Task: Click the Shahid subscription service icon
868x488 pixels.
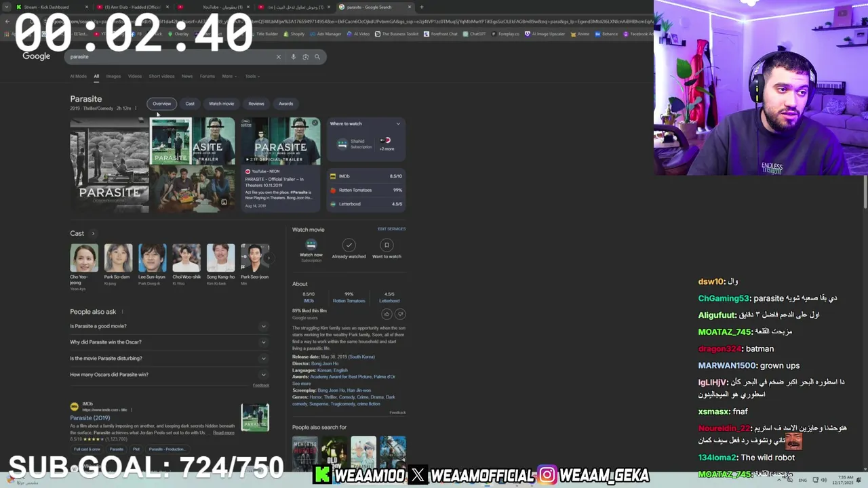Action: [342, 144]
